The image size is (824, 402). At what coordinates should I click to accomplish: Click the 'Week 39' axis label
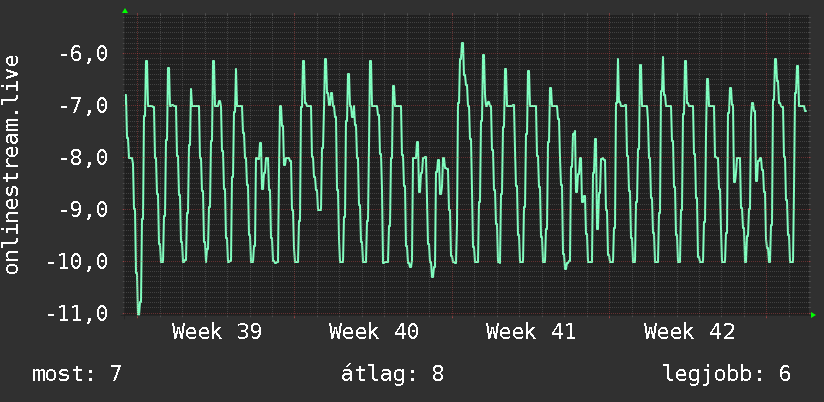217,332
